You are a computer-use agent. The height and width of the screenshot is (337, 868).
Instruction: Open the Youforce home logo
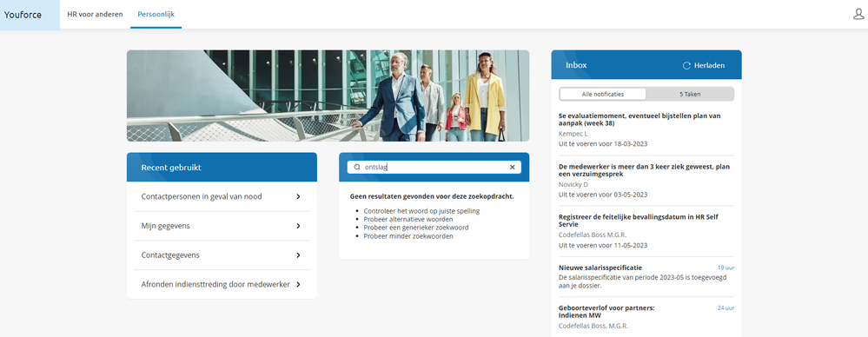[x=23, y=15]
